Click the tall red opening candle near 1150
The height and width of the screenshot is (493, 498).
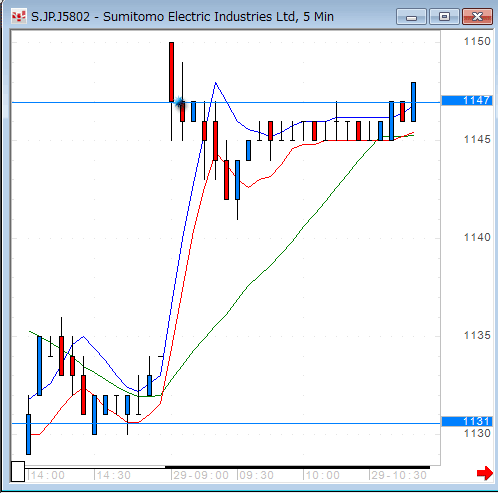click(171, 72)
